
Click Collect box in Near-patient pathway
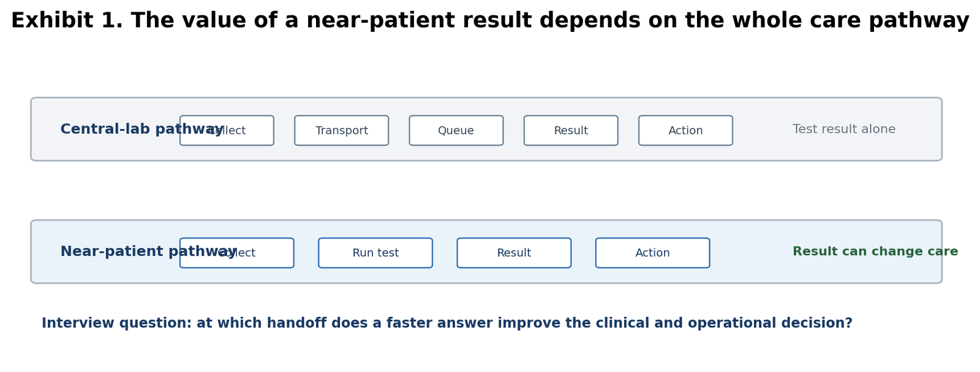(237, 253)
